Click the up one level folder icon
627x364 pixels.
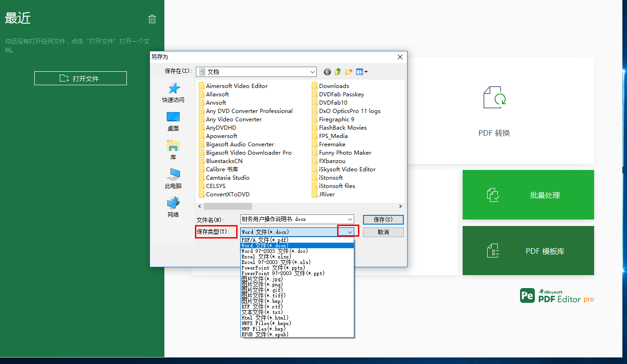[x=338, y=72]
